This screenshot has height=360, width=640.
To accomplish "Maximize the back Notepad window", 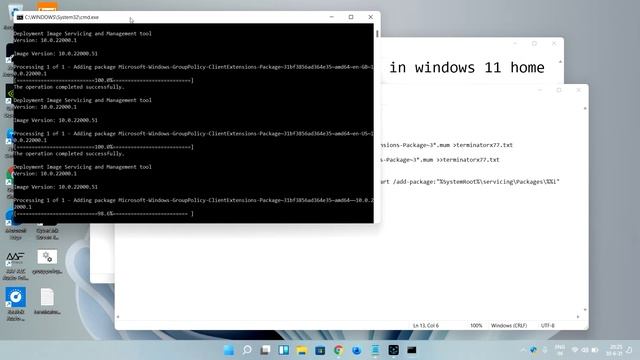I will [534, 43].
